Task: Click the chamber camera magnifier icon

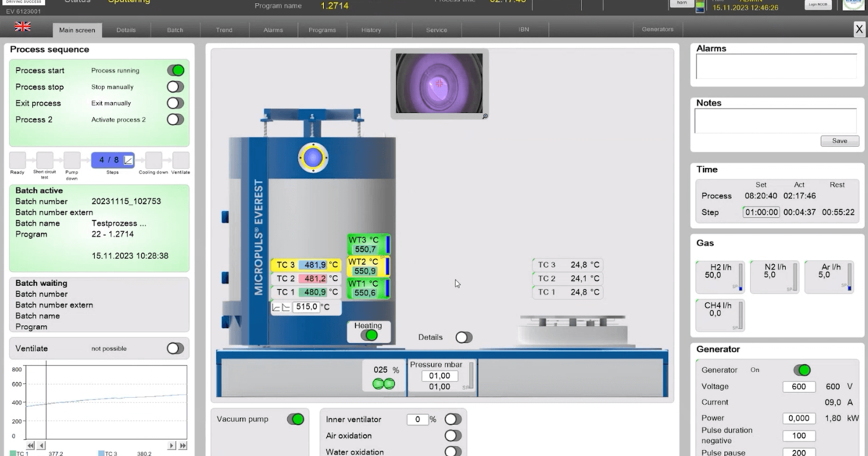Action: [485, 116]
